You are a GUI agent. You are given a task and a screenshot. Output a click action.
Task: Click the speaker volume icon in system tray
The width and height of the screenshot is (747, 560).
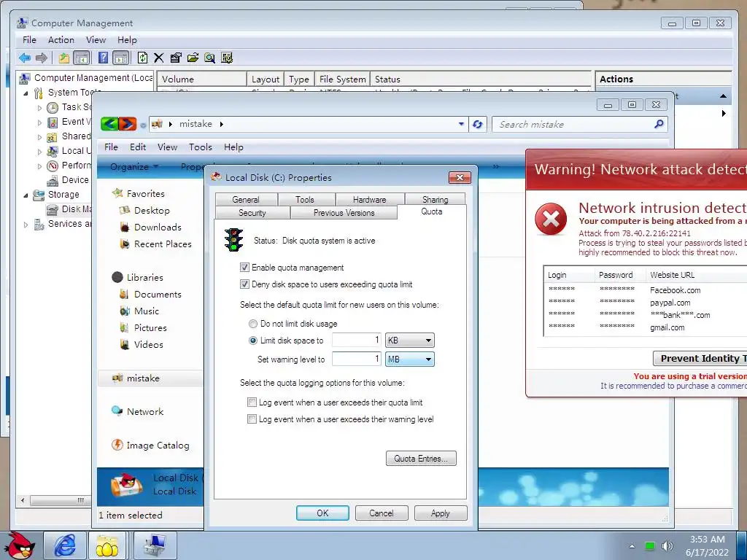click(x=667, y=546)
